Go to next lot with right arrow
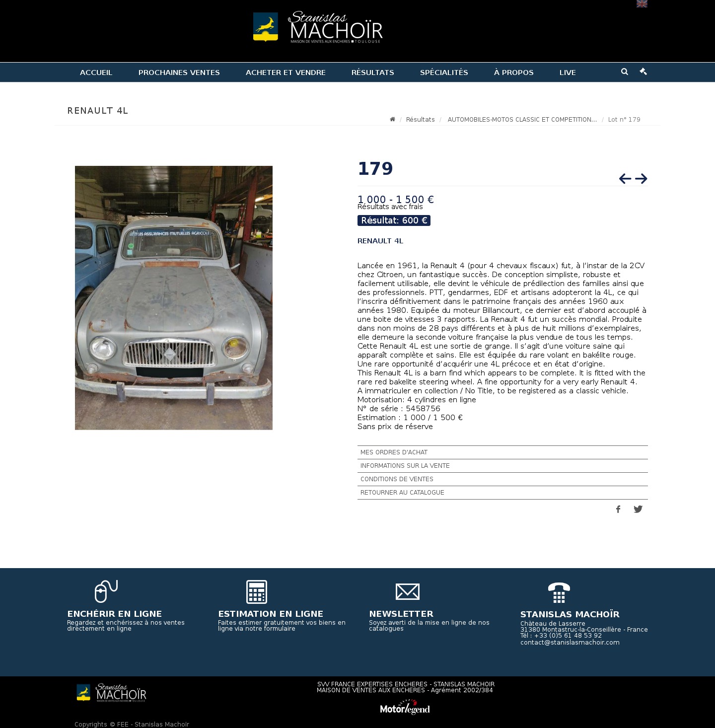715x728 pixels. coord(641,178)
